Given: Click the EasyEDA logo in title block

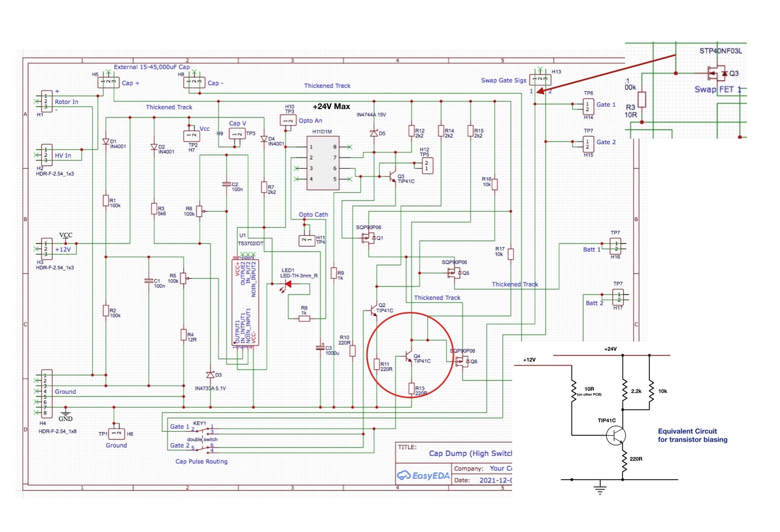Looking at the screenshot, I should pos(423,476).
